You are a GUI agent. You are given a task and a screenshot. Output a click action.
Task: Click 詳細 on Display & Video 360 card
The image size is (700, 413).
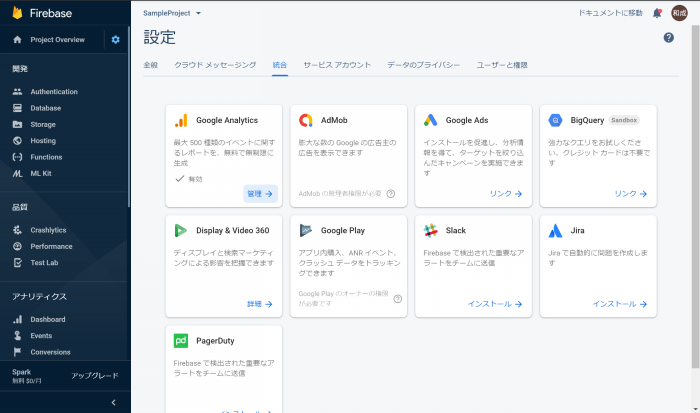260,304
